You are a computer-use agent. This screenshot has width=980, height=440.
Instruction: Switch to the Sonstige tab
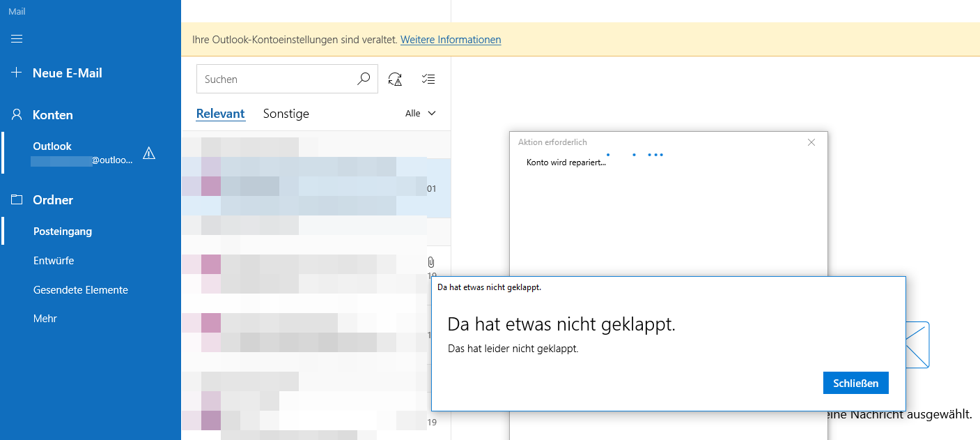(x=286, y=114)
